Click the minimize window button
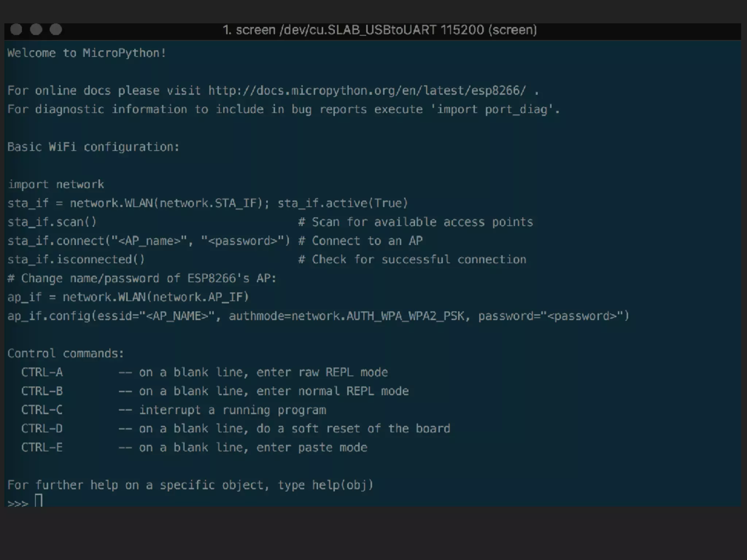Screen dimensions: 747x560 coord(36,30)
